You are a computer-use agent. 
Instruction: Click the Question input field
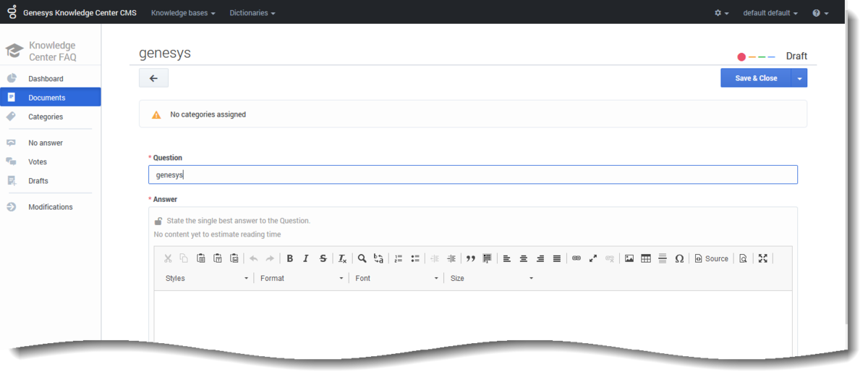(x=473, y=174)
